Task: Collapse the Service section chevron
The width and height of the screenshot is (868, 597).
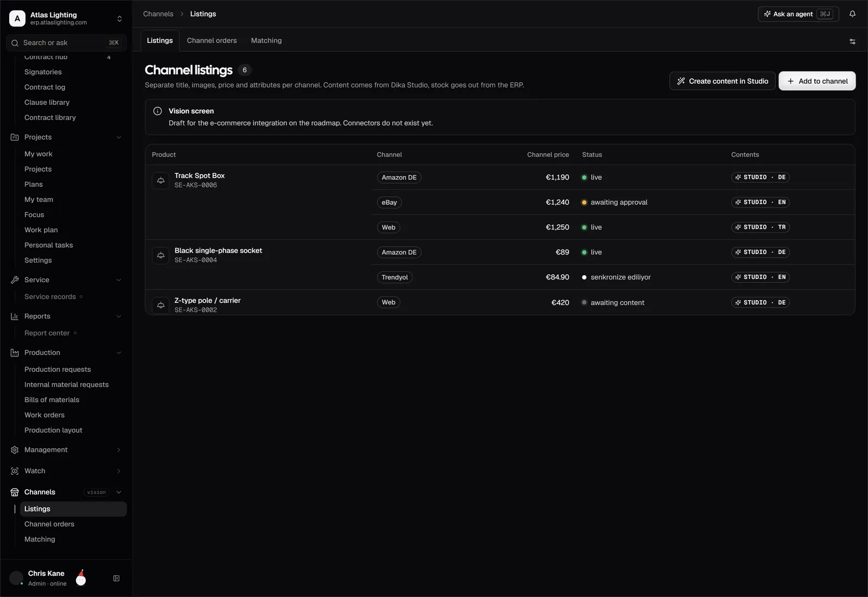Action: [x=119, y=280]
